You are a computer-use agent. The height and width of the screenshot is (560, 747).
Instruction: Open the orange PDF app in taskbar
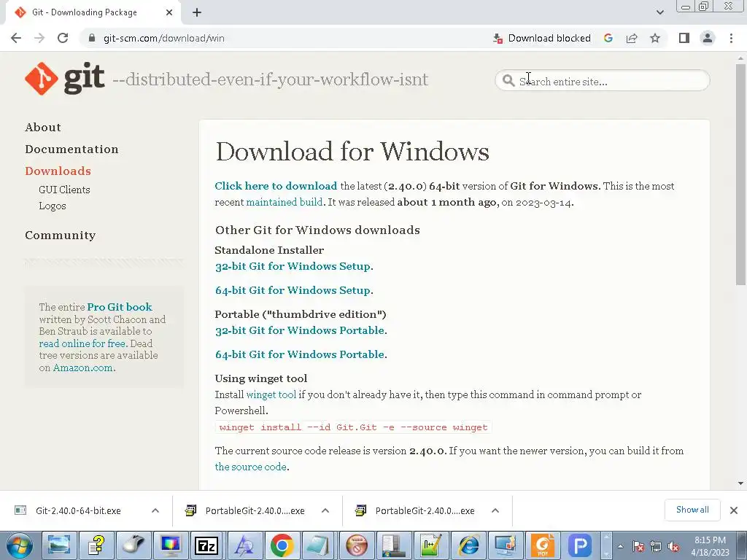click(x=543, y=545)
